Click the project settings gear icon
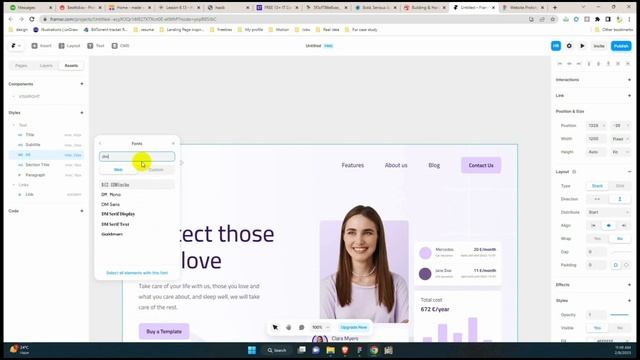Viewport: 640px width, 360px height. 569,46
